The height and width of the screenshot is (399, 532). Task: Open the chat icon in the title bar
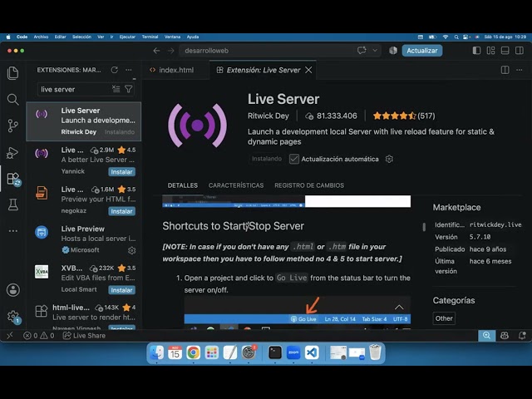tap(362, 51)
